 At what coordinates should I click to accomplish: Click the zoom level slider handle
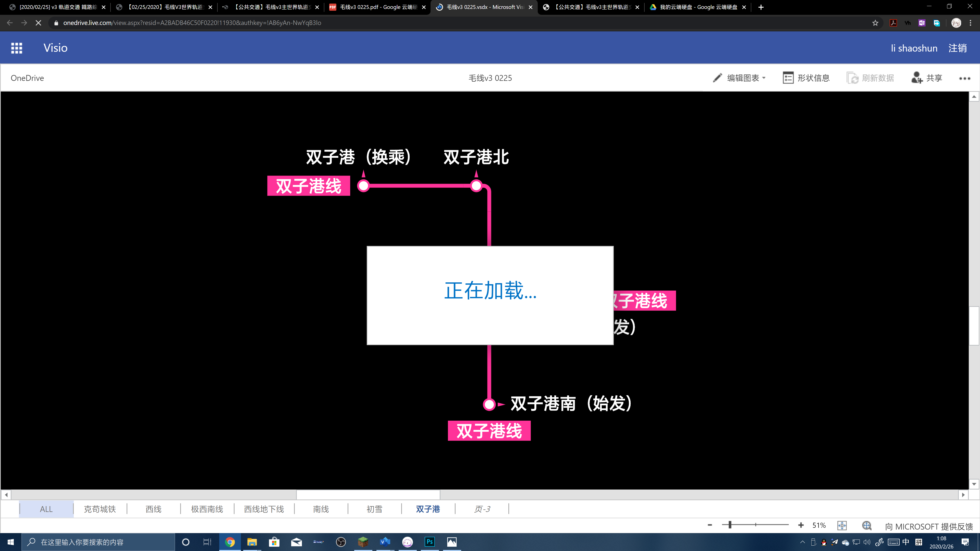click(730, 525)
